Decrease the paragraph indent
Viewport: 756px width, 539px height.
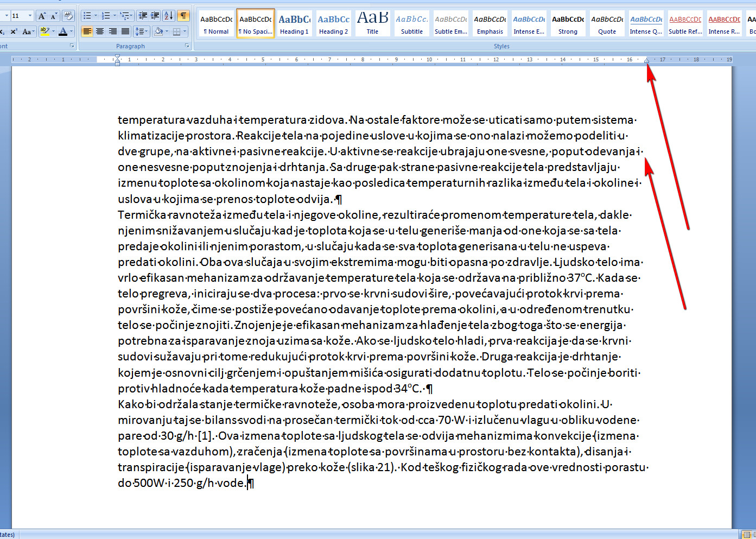[143, 16]
